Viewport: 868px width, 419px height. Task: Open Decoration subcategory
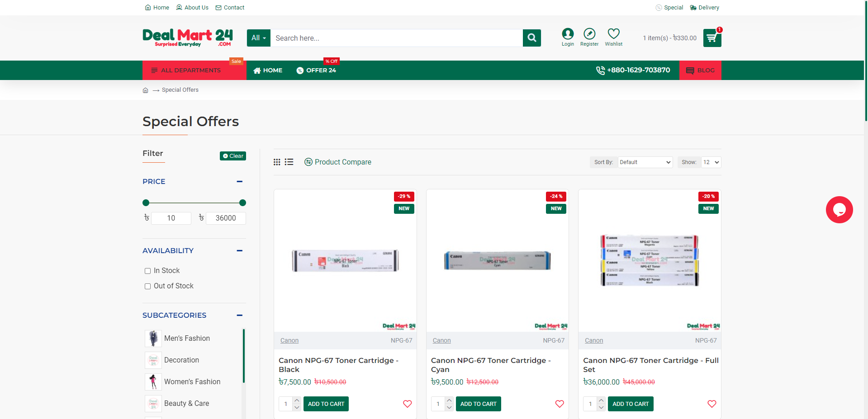pos(181,360)
